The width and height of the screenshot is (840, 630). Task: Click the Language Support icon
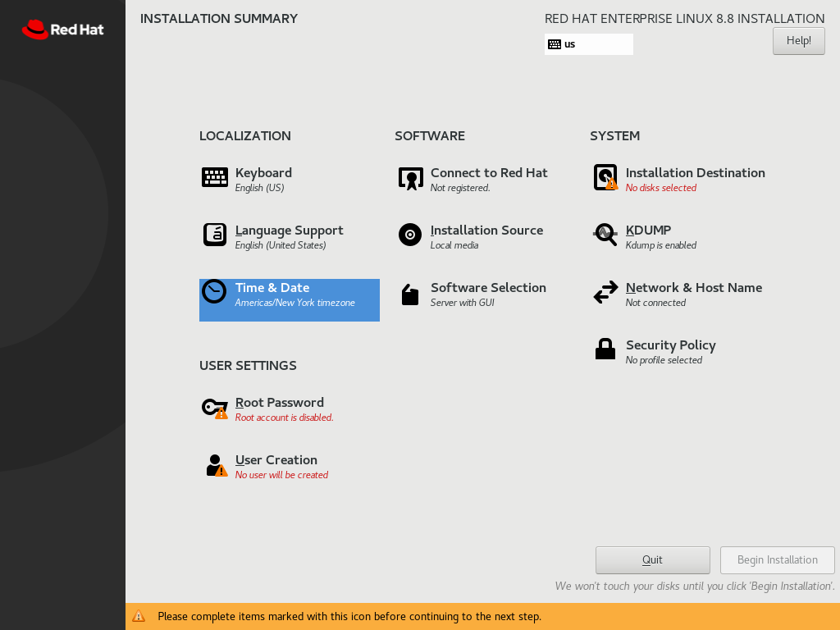click(215, 235)
